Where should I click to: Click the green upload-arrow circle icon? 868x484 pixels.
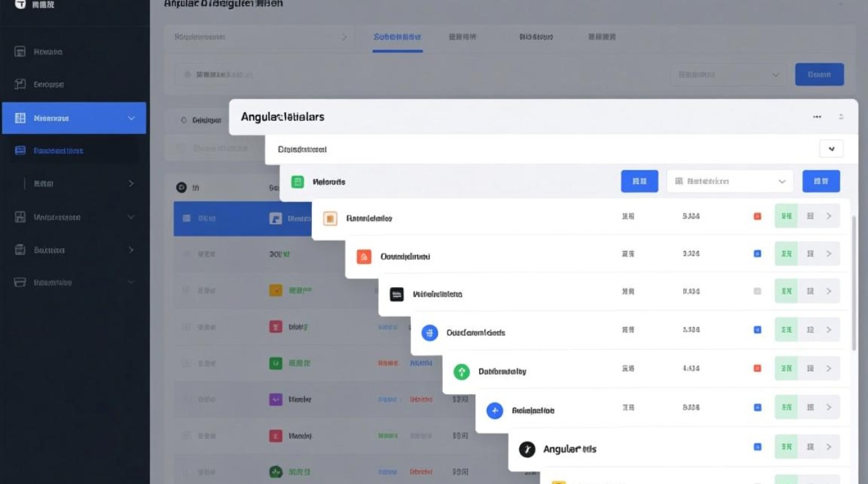461,371
